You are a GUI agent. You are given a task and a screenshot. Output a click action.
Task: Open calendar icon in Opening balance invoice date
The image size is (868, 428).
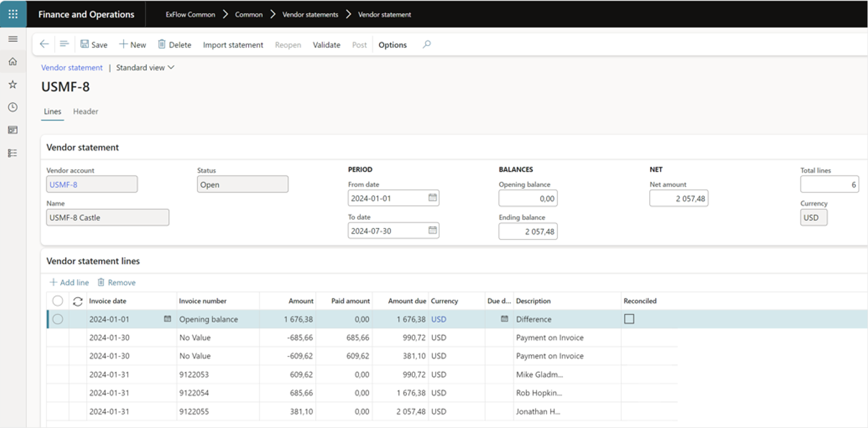[x=168, y=319]
